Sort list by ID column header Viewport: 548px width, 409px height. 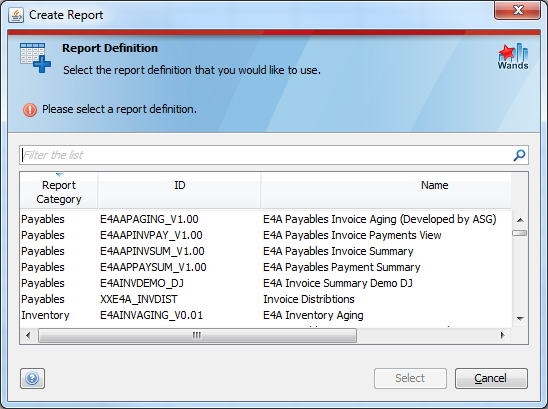pyautogui.click(x=180, y=192)
